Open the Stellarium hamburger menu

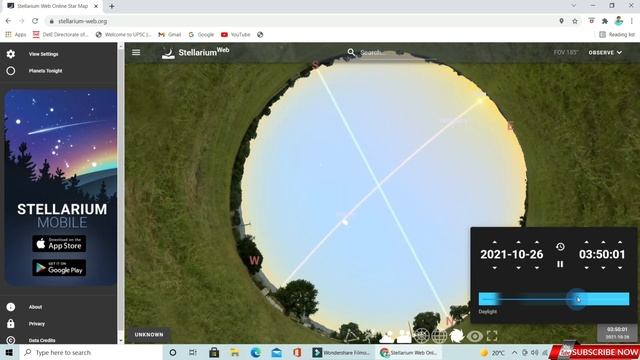click(136, 52)
